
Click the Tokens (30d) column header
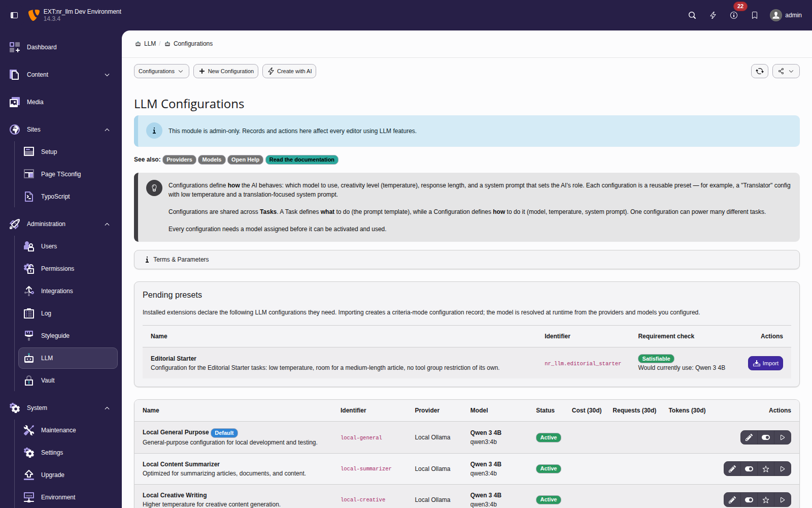(x=687, y=410)
